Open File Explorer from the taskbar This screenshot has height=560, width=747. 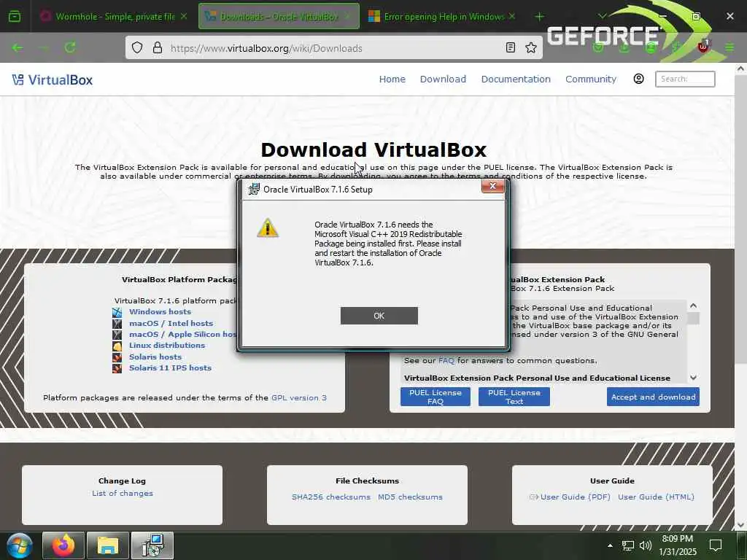(108, 545)
